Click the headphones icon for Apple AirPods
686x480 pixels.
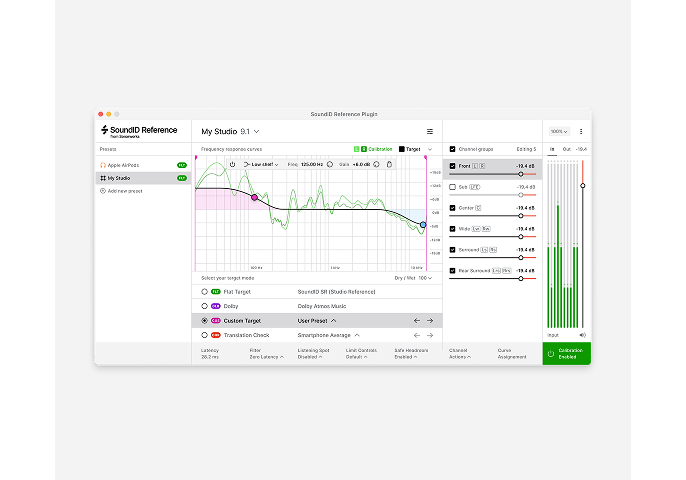pyautogui.click(x=103, y=165)
